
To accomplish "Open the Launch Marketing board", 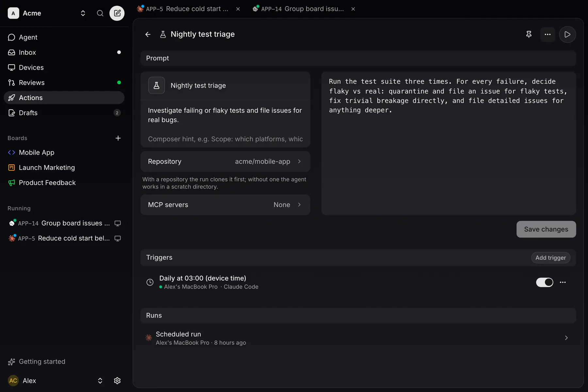I will tap(64, 168).
